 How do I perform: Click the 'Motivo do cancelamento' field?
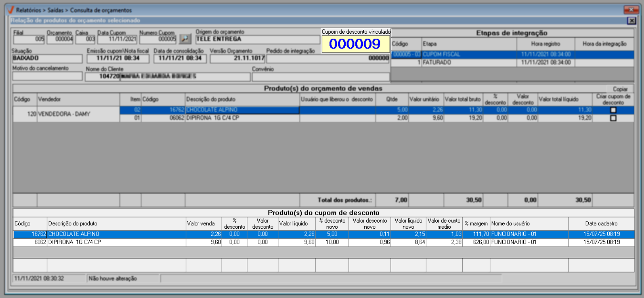pyautogui.click(x=47, y=76)
